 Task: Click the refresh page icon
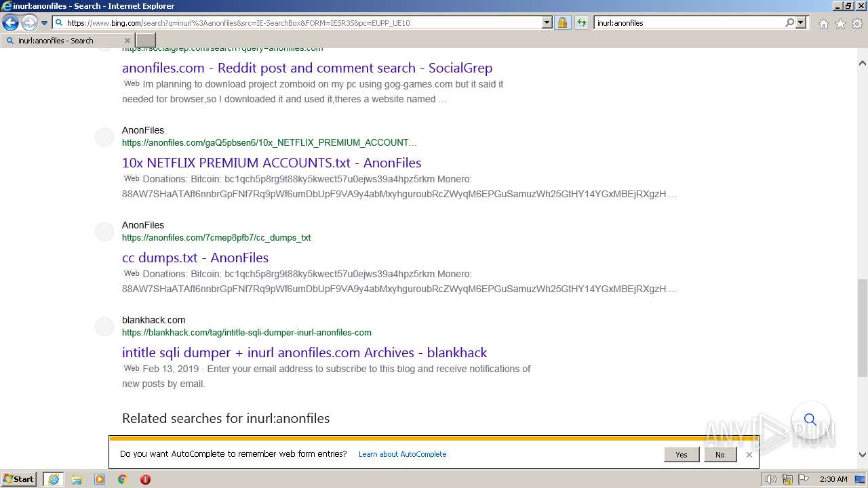(581, 22)
